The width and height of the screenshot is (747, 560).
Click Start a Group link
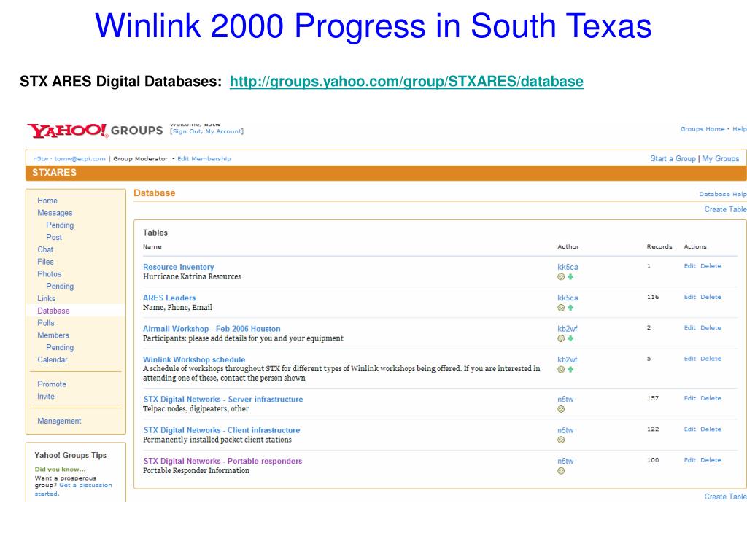coord(673,158)
